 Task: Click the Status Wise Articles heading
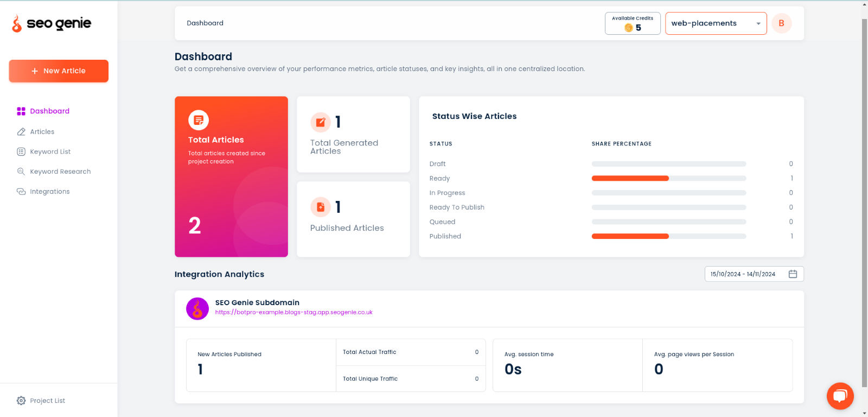pos(475,116)
